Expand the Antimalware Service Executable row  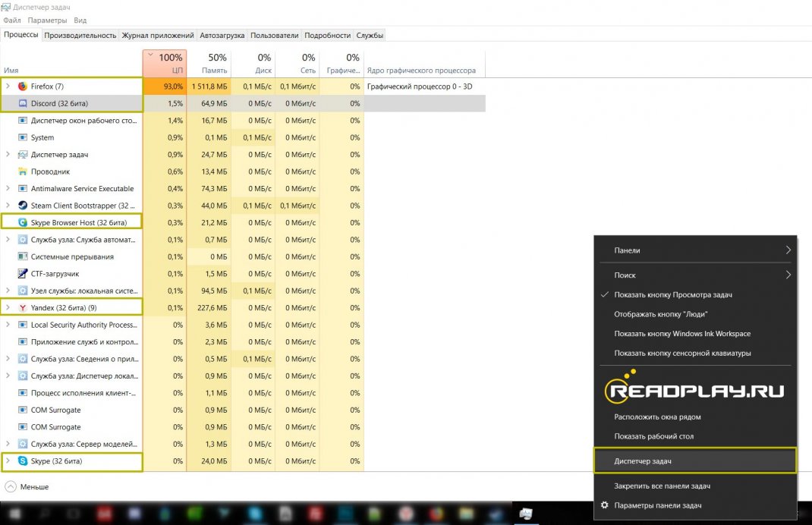tap(8, 188)
